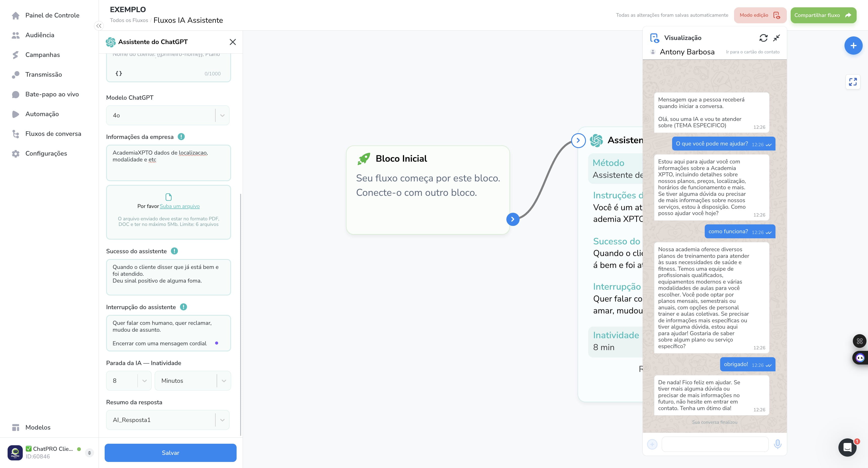Add a new block with plus button
This screenshot has width=868, height=468.
[853, 46]
